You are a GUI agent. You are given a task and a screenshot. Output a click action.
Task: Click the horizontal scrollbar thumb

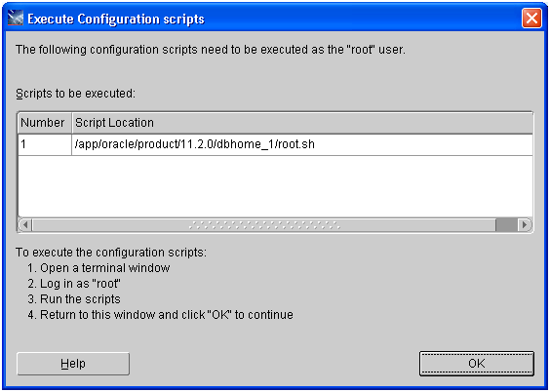tap(263, 224)
